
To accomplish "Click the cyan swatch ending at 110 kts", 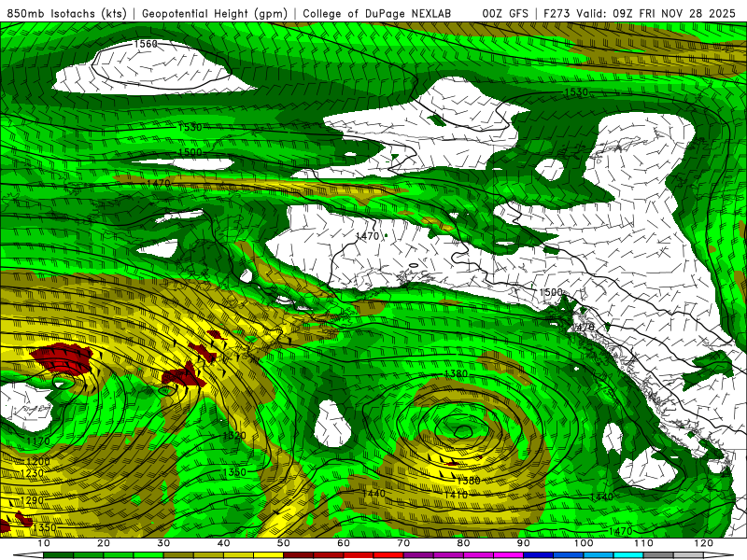I will coord(628,555).
